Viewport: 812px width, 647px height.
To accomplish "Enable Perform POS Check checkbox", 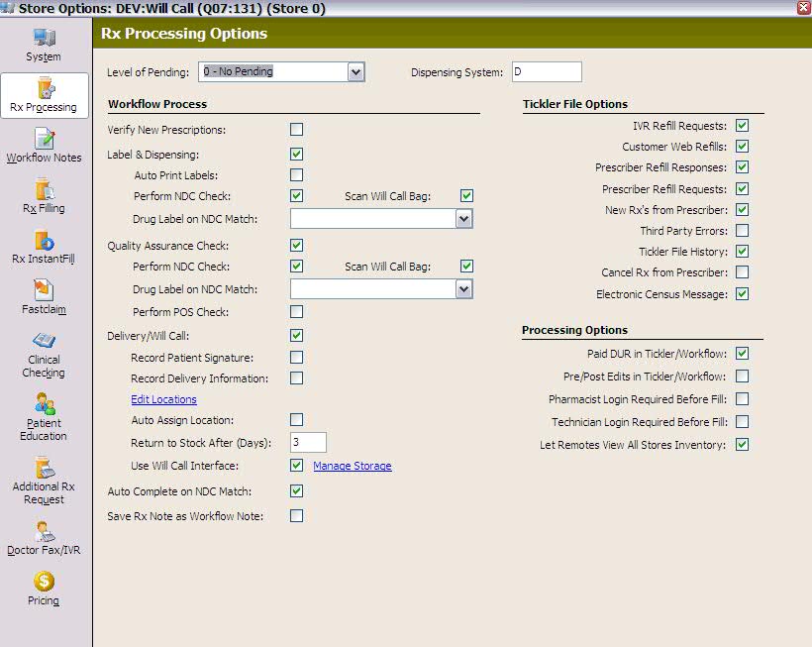I will [x=297, y=311].
